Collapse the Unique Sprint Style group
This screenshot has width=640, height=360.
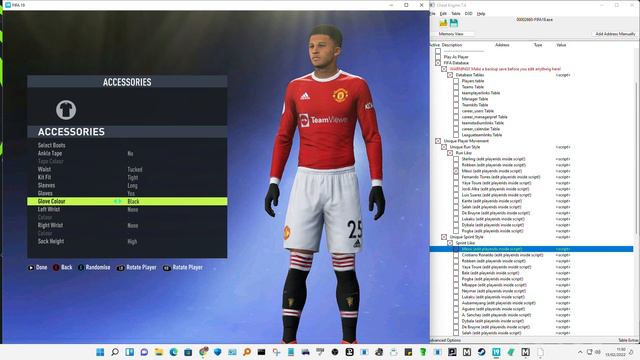click(x=444, y=237)
